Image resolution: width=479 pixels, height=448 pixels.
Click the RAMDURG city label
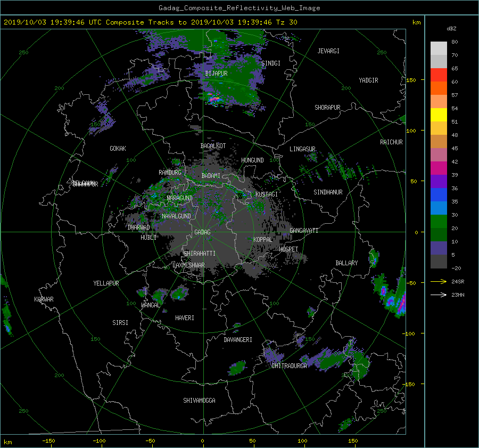coord(170,173)
